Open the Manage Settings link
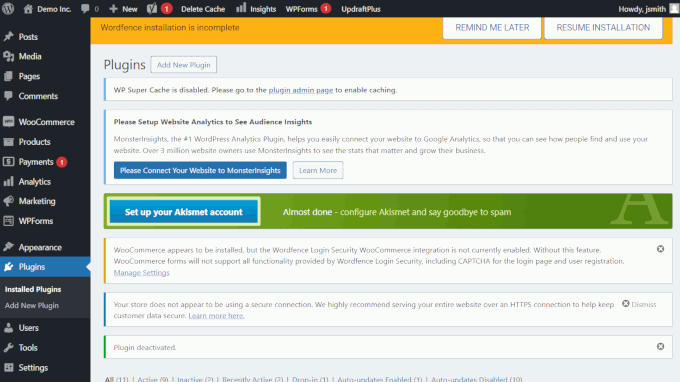The width and height of the screenshot is (680, 382). click(x=141, y=273)
